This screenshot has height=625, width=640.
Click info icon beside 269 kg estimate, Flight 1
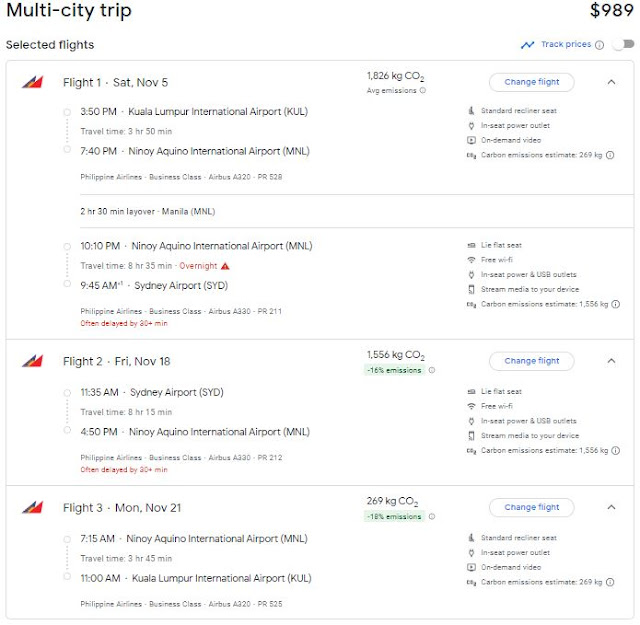610,155
